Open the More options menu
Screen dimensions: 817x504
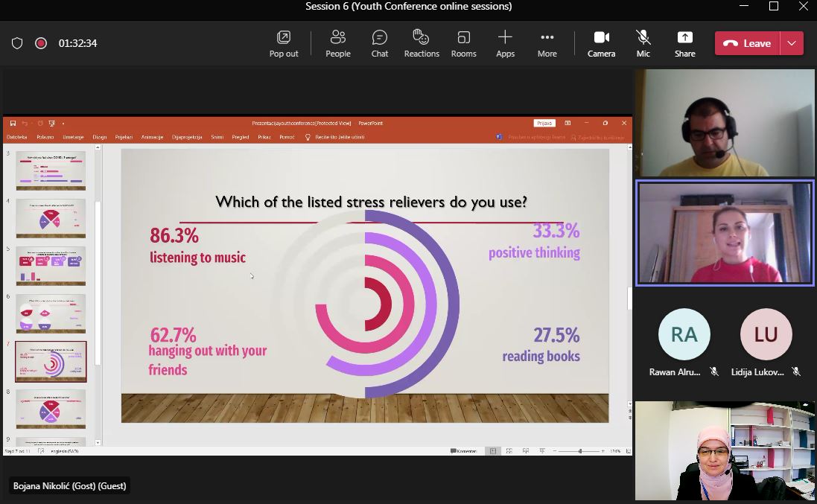click(x=547, y=43)
